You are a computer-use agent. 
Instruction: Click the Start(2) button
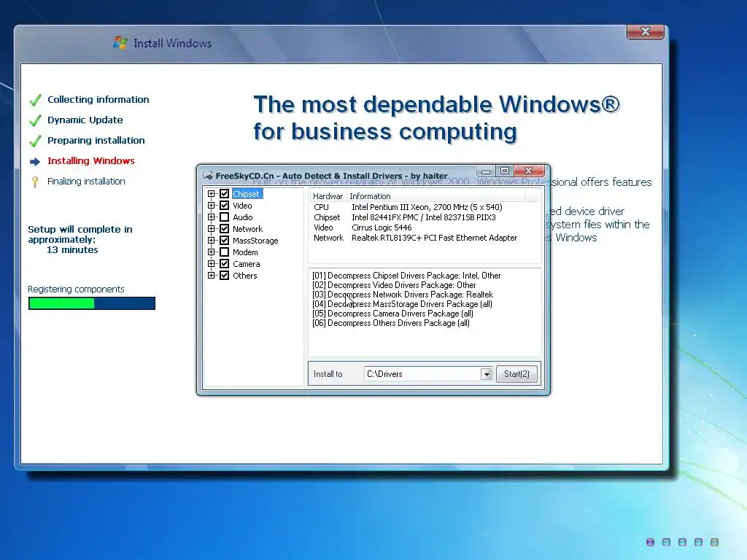517,374
